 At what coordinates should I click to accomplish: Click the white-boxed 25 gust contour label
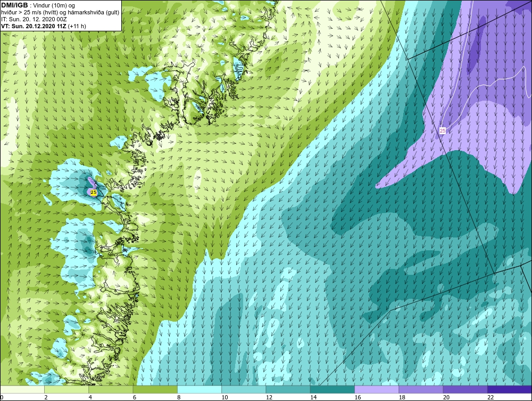(x=443, y=130)
